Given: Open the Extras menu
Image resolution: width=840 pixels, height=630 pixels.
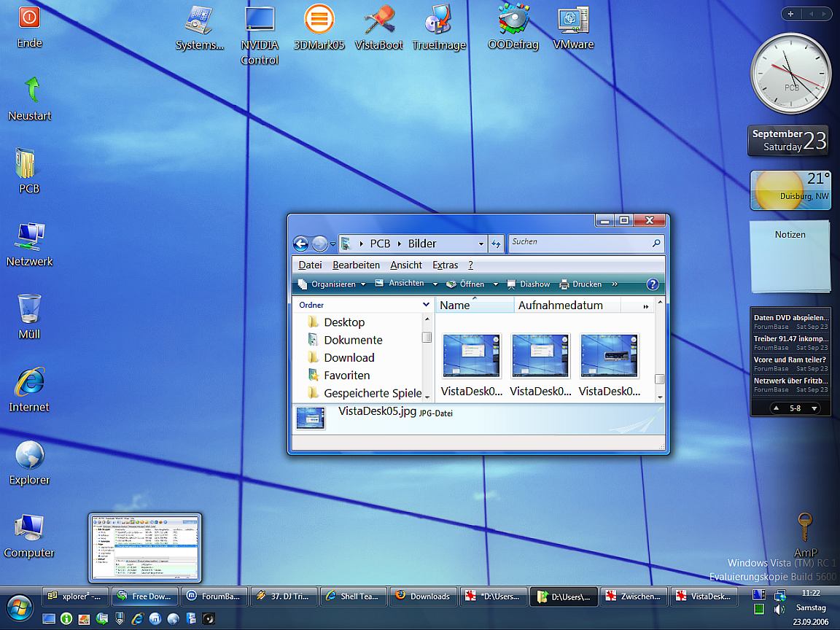Looking at the screenshot, I should pyautogui.click(x=446, y=265).
